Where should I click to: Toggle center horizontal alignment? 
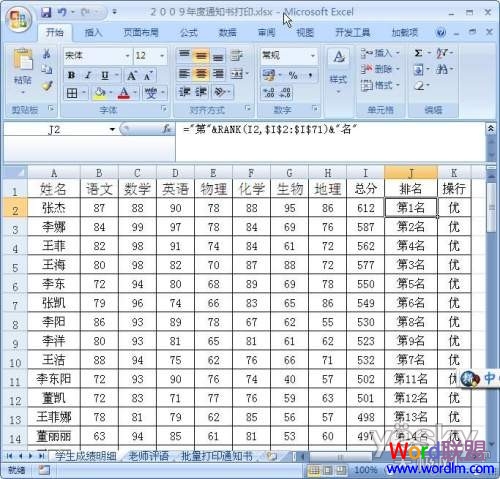pyautogui.click(x=201, y=74)
